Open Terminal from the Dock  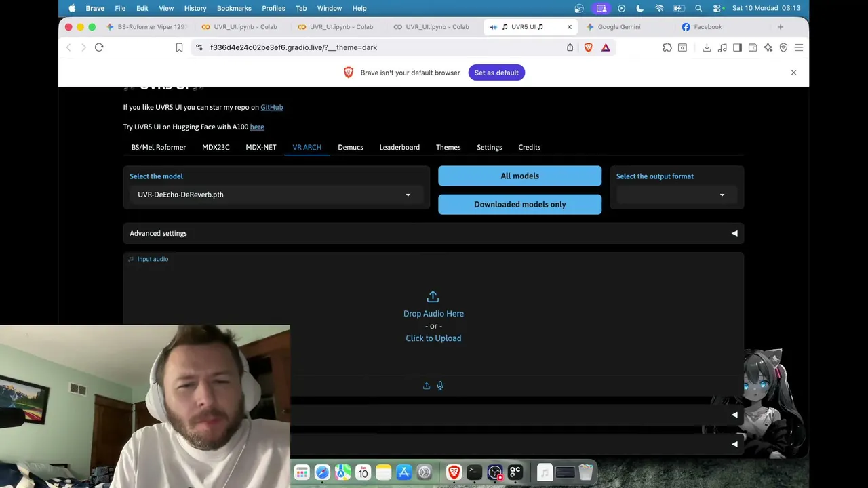click(x=475, y=472)
